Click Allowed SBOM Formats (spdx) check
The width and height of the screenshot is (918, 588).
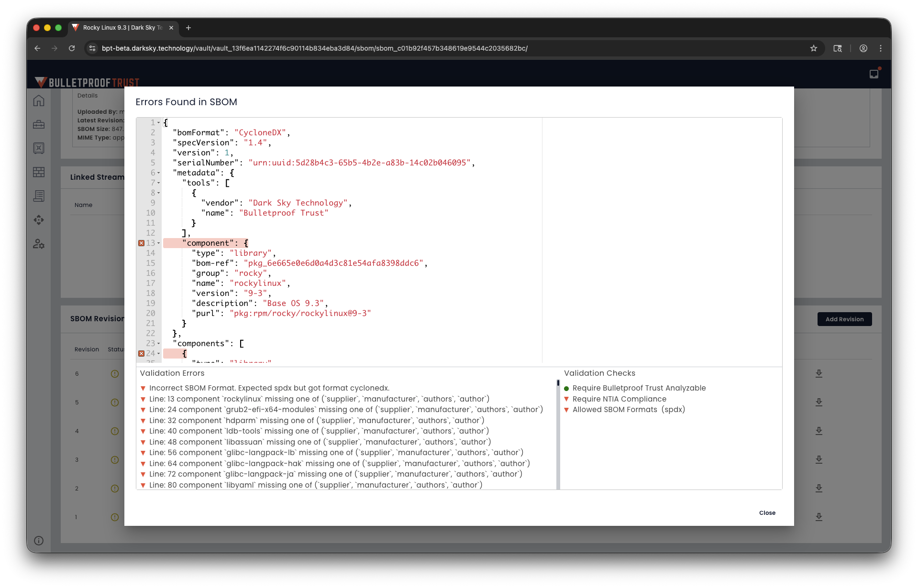(629, 410)
